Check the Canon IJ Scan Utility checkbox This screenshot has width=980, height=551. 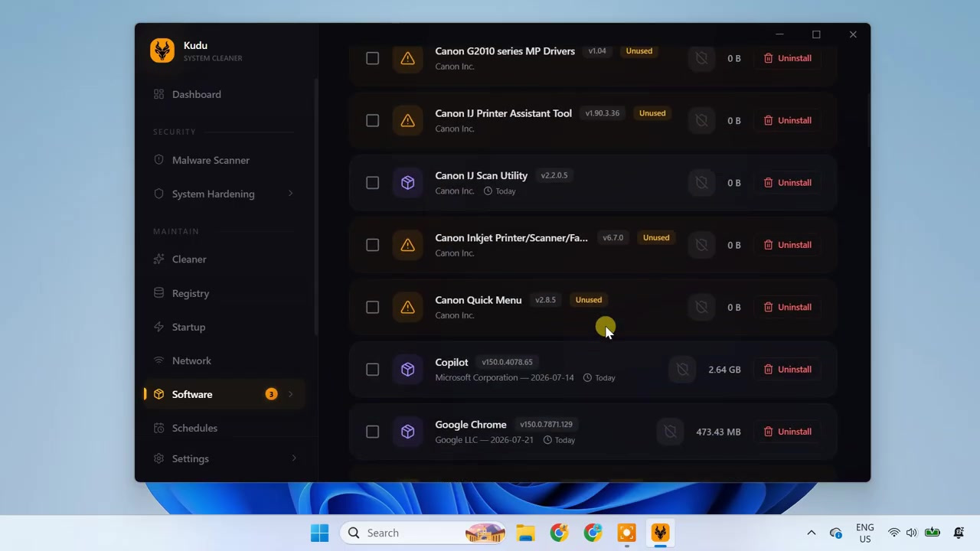click(x=372, y=183)
